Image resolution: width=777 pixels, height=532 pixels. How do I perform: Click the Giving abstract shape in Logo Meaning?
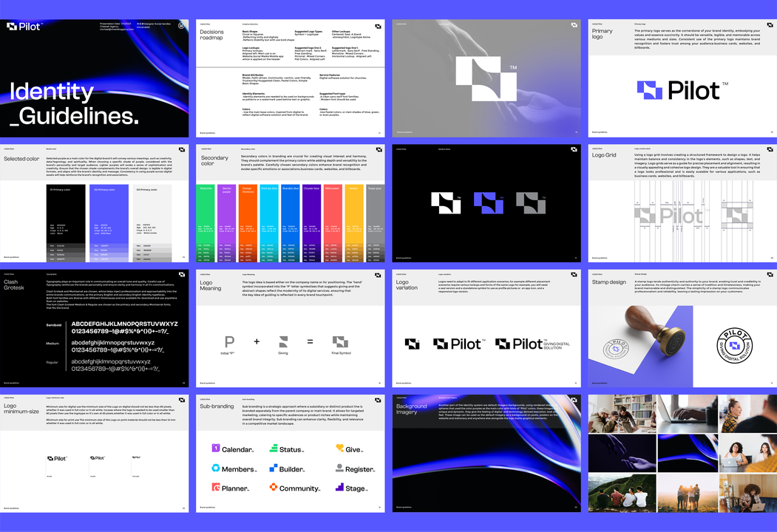(x=283, y=341)
